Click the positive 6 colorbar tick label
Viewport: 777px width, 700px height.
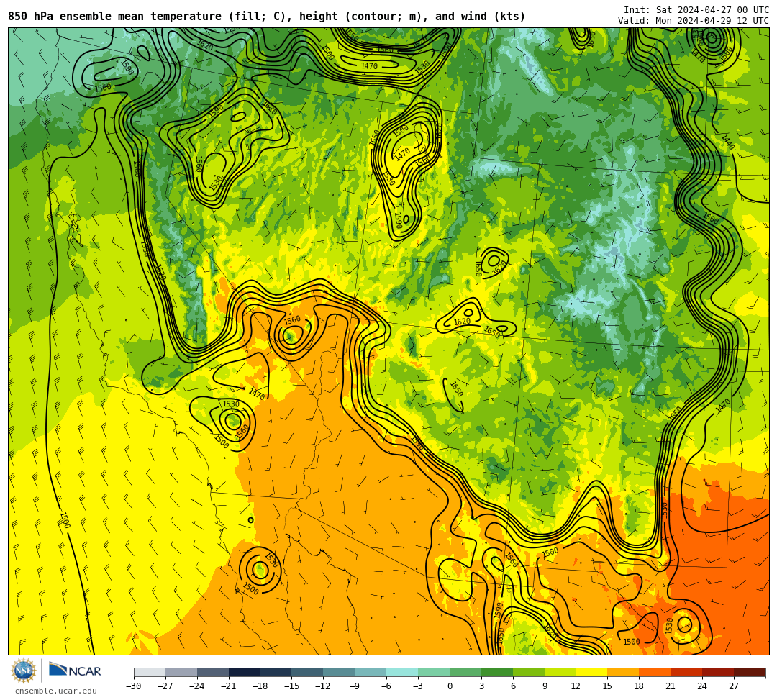(513, 686)
